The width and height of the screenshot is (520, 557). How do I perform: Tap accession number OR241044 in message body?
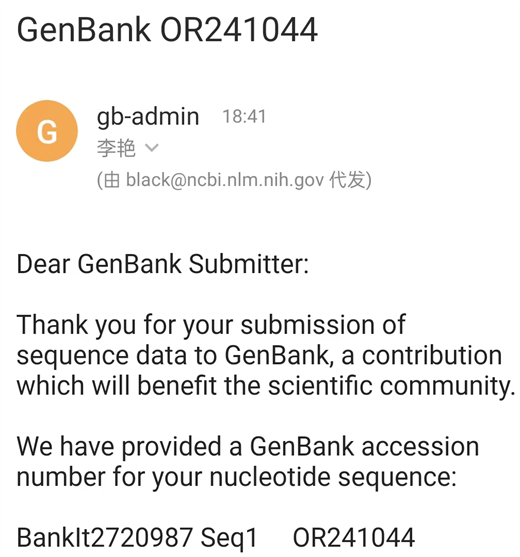(x=354, y=537)
